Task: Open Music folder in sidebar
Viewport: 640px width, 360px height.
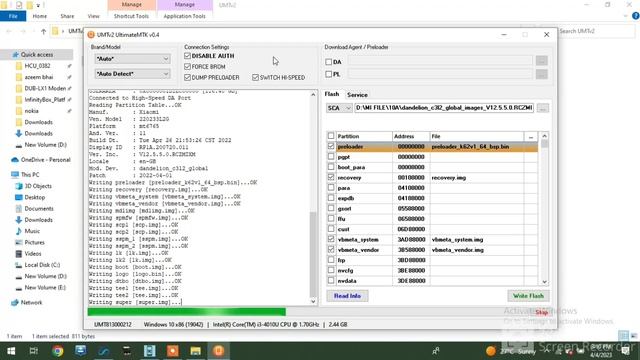Action: pyautogui.click(x=32, y=231)
